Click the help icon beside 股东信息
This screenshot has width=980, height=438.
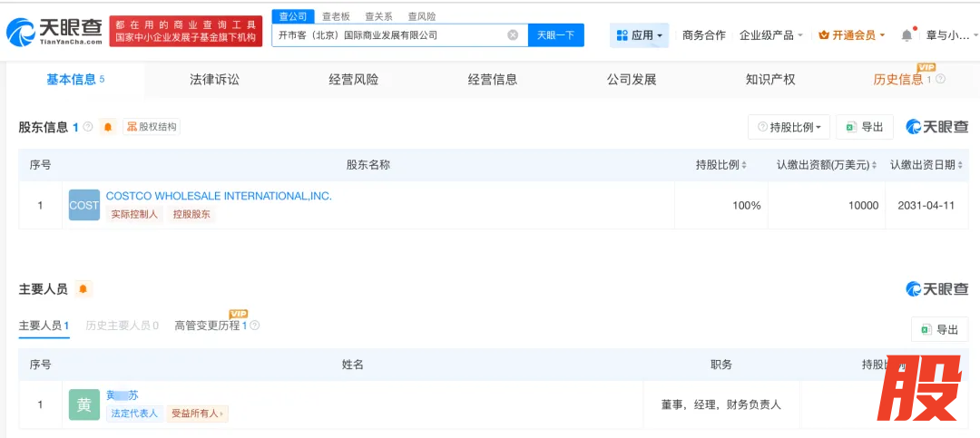click(x=88, y=127)
